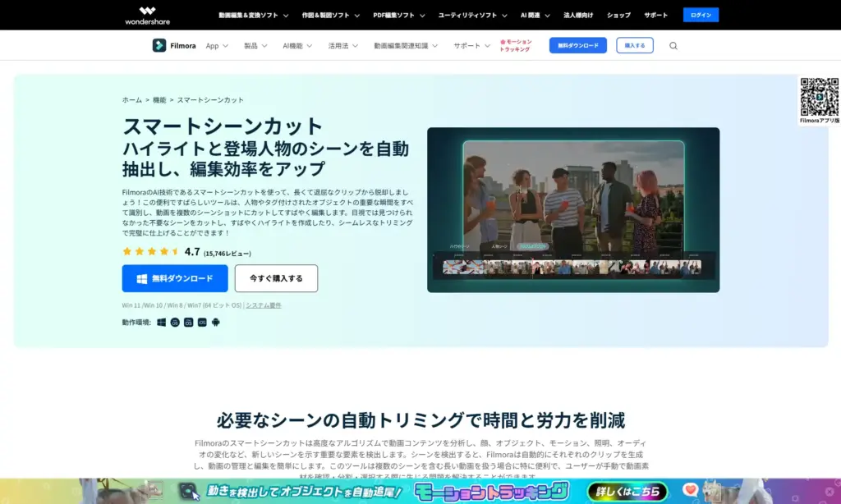Click the Filmoraアプリ版 label
The width and height of the screenshot is (841, 504).
pos(819,121)
